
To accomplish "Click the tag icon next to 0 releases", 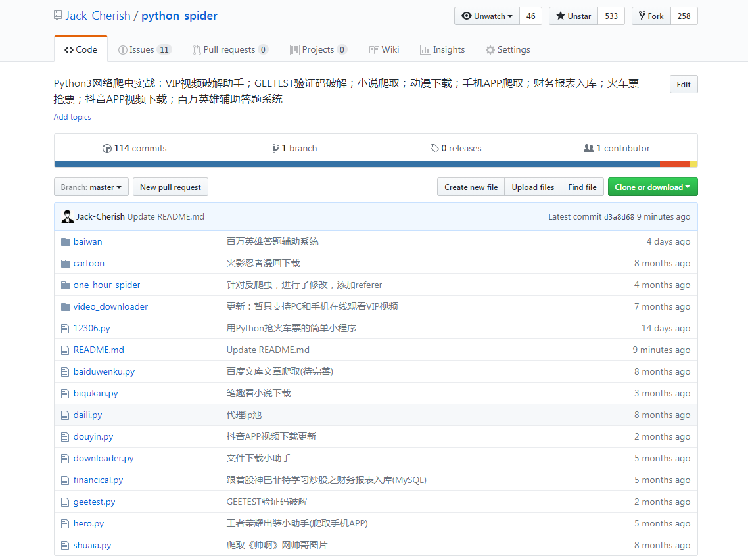I will [434, 149].
